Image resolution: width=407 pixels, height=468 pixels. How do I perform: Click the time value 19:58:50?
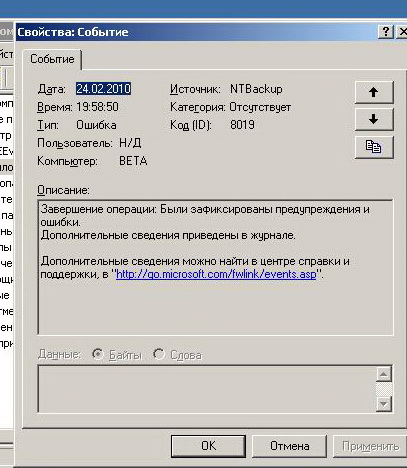(97, 107)
